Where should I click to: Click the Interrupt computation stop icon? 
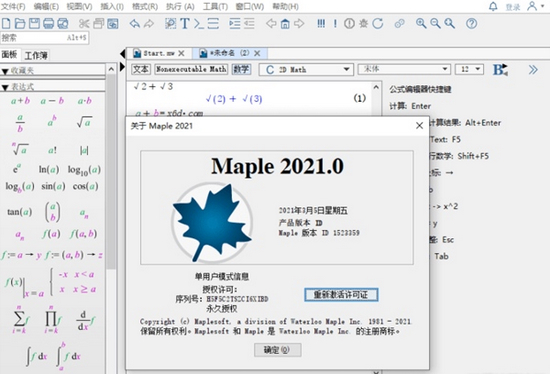pos(349,24)
